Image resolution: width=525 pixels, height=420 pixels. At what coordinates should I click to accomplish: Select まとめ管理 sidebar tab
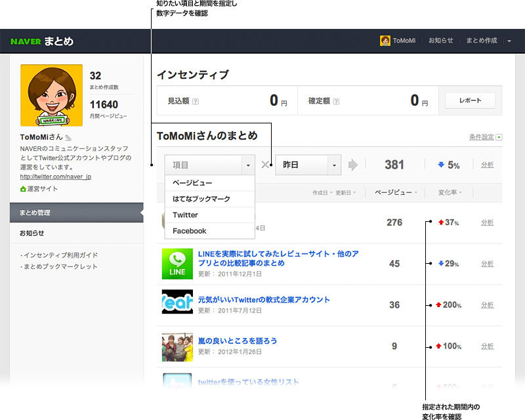click(77, 213)
